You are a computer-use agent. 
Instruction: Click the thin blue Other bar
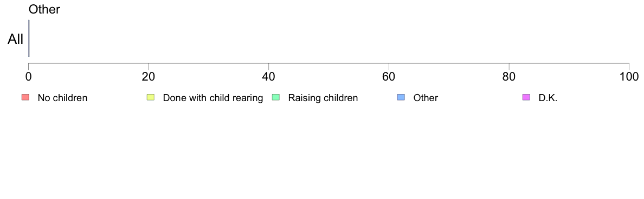29,38
